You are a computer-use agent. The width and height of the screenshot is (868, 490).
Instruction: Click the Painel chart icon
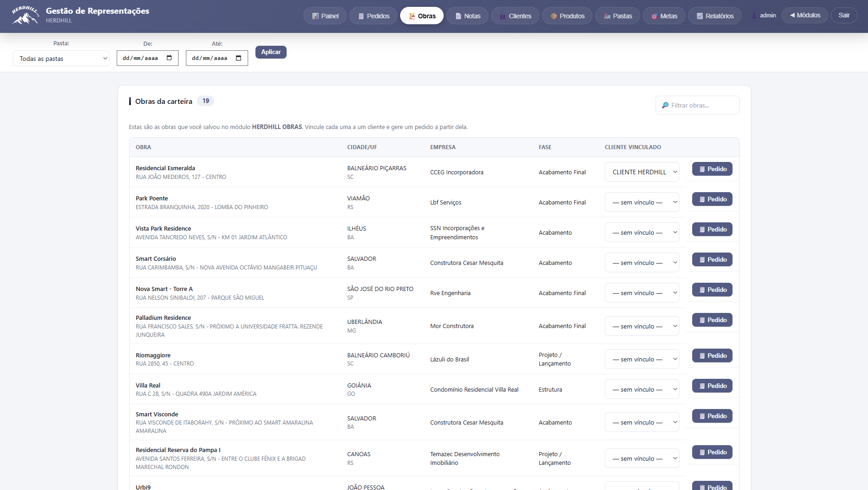(315, 16)
